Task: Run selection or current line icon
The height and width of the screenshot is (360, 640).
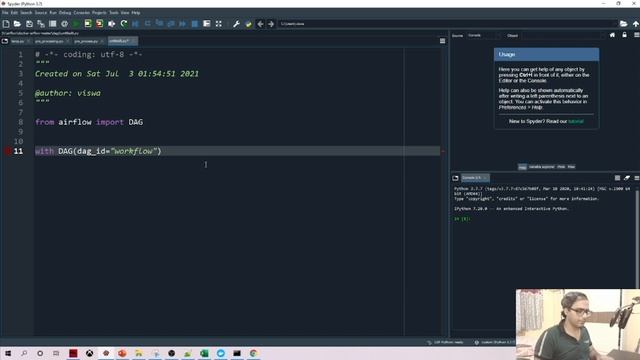Action: tap(111, 24)
